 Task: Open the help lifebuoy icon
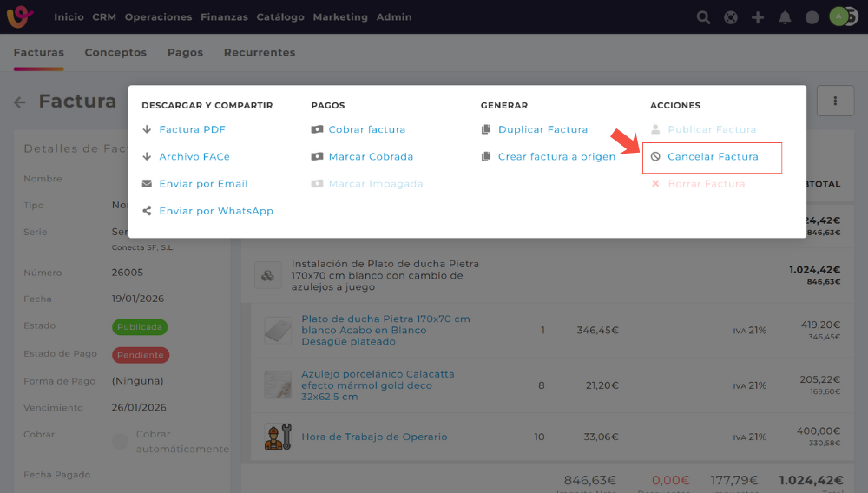731,17
